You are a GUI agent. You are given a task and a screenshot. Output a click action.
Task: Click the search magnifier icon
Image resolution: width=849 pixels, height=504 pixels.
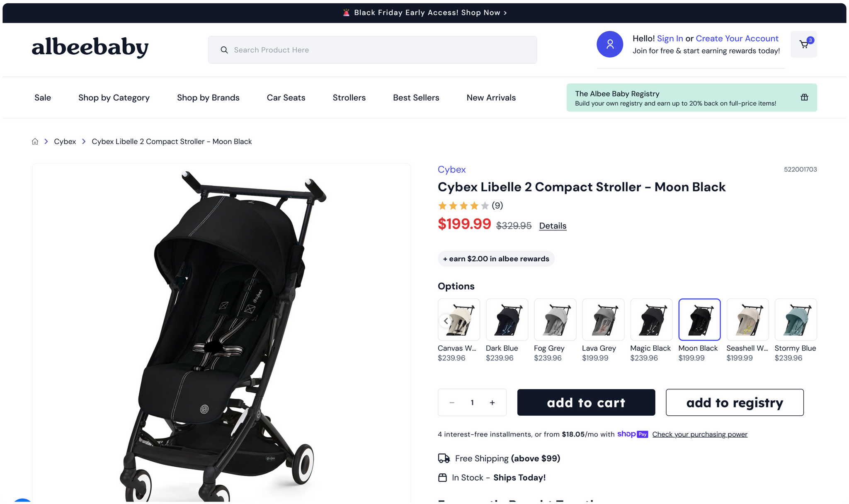(x=224, y=50)
